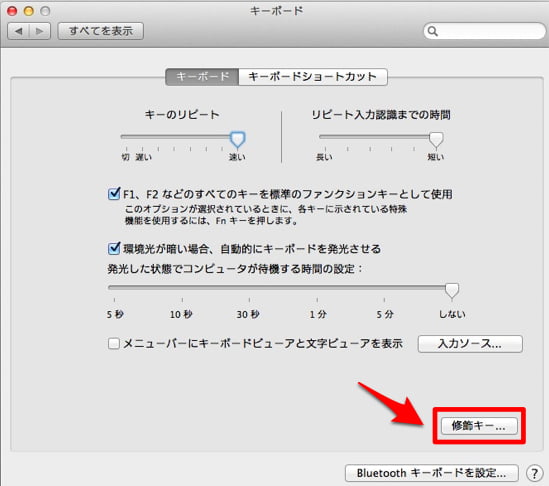Switch to the キーボードショートカット tab
The image size is (549, 486).
(313, 77)
